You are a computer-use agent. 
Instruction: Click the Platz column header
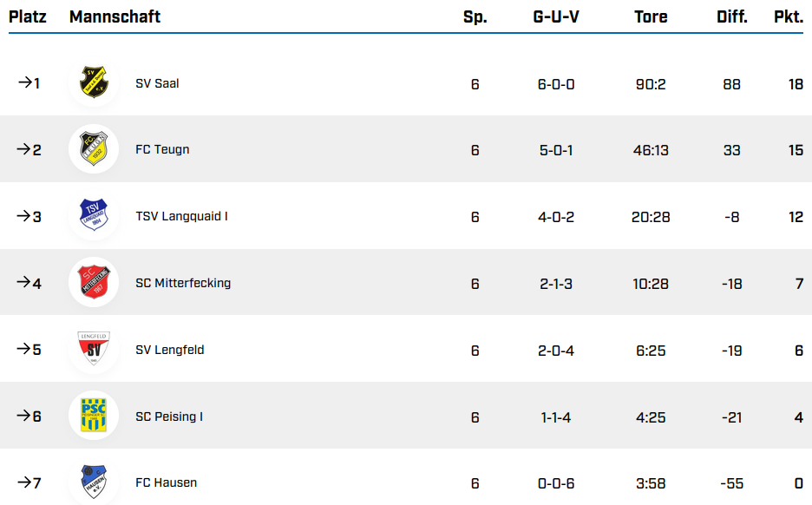[x=28, y=16]
